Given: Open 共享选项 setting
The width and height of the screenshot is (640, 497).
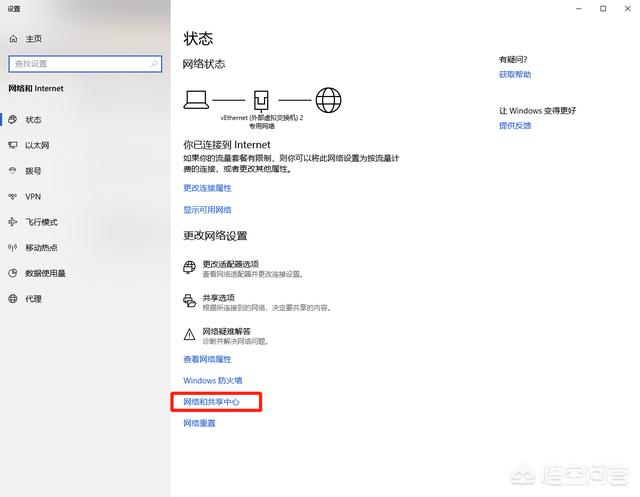Looking at the screenshot, I should pyautogui.click(x=257, y=302).
